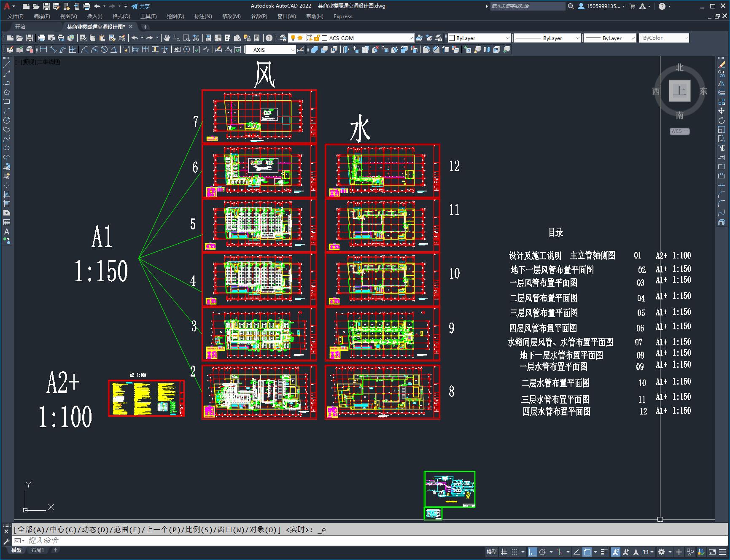Open the 1:1 annotation scale dropdown

[x=648, y=552]
